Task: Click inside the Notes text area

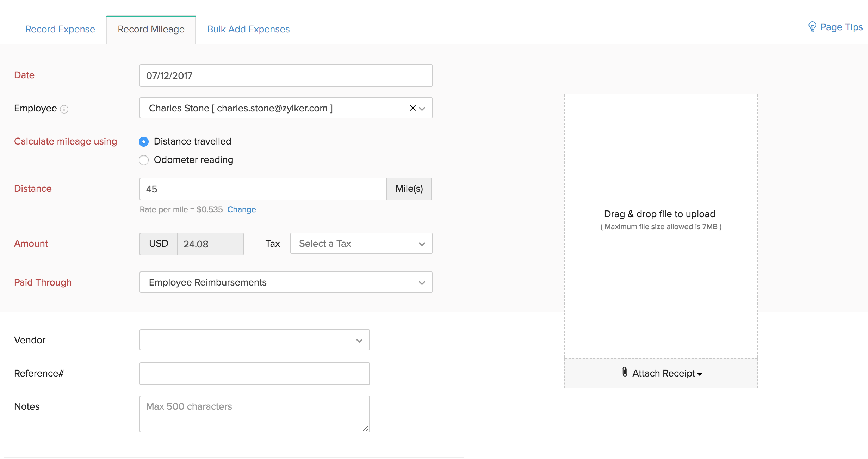Action: tap(254, 414)
